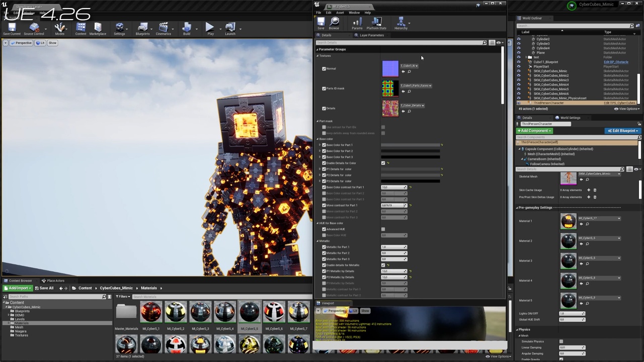This screenshot has width=644, height=362.
Task: Toggle property matrix icon in material Details
Action: tap(492, 43)
